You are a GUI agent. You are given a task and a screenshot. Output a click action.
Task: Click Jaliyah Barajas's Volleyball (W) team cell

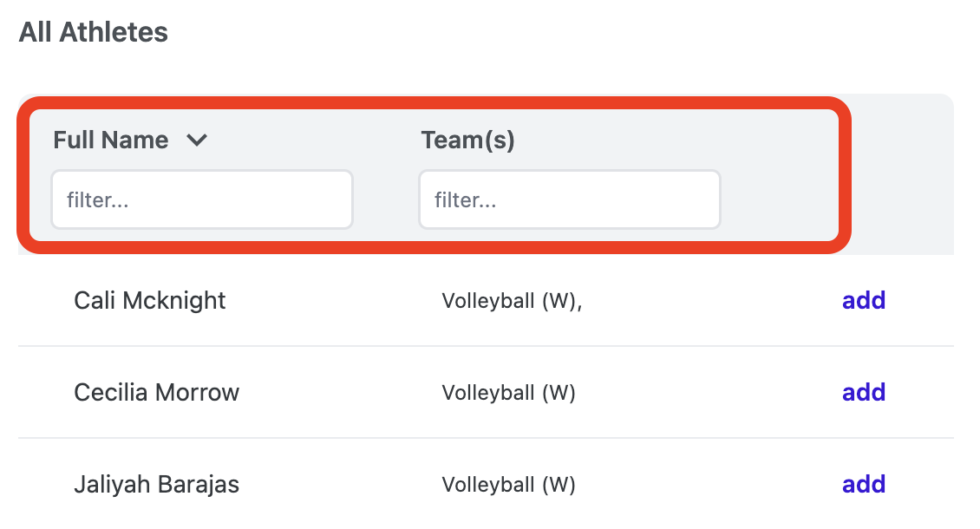[509, 485]
